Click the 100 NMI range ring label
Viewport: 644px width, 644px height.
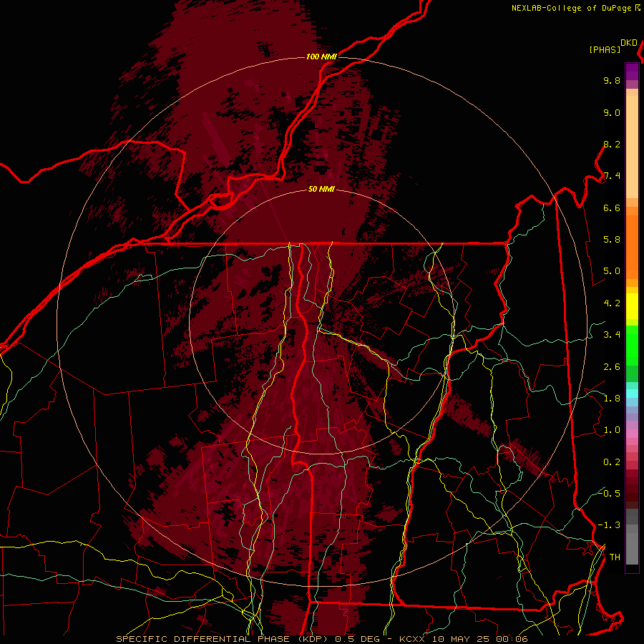pyautogui.click(x=321, y=57)
